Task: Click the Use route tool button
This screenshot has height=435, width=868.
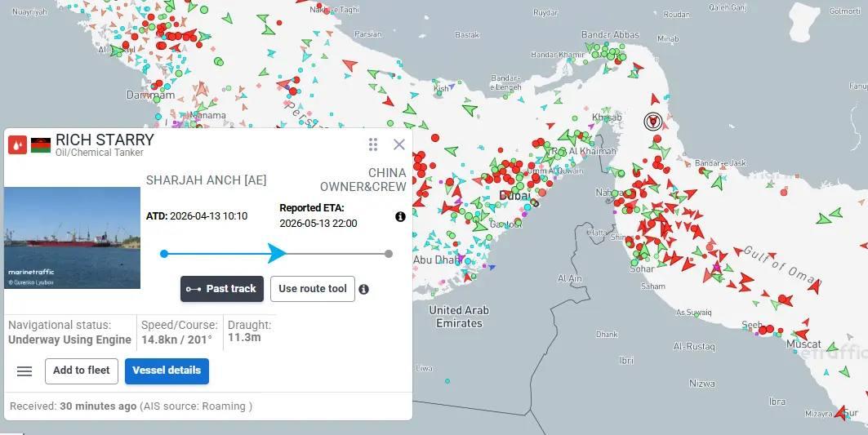Action: (313, 289)
